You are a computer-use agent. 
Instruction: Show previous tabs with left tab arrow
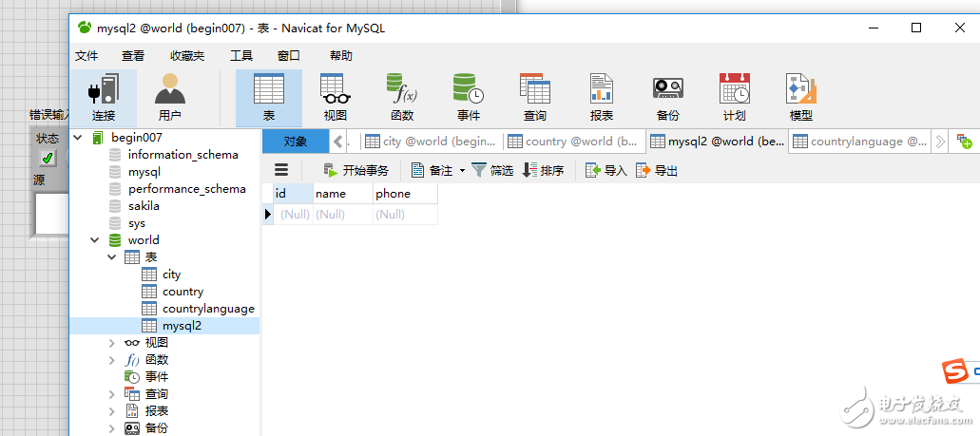pos(338,142)
